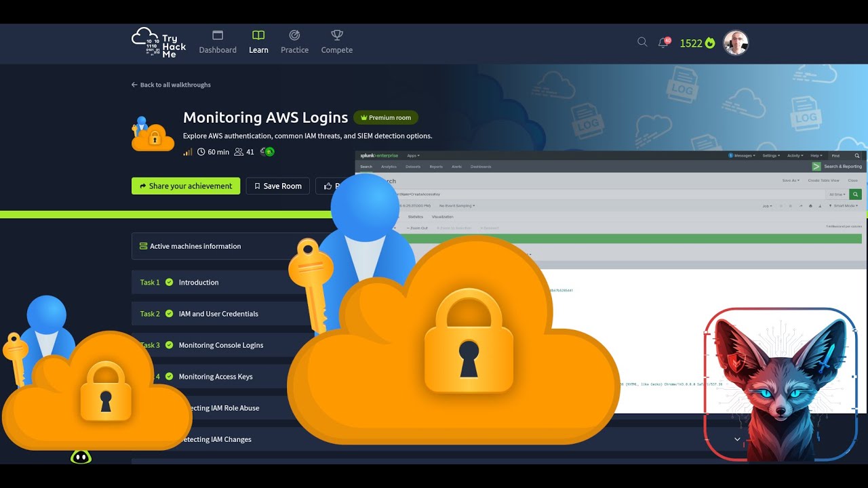Open the Splunk Messages dropdown
This screenshot has height=488, width=868.
pos(741,155)
